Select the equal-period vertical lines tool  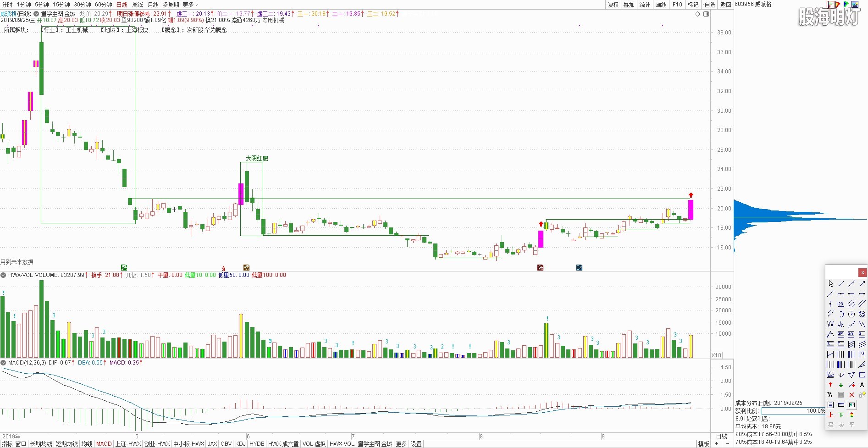pos(841,354)
